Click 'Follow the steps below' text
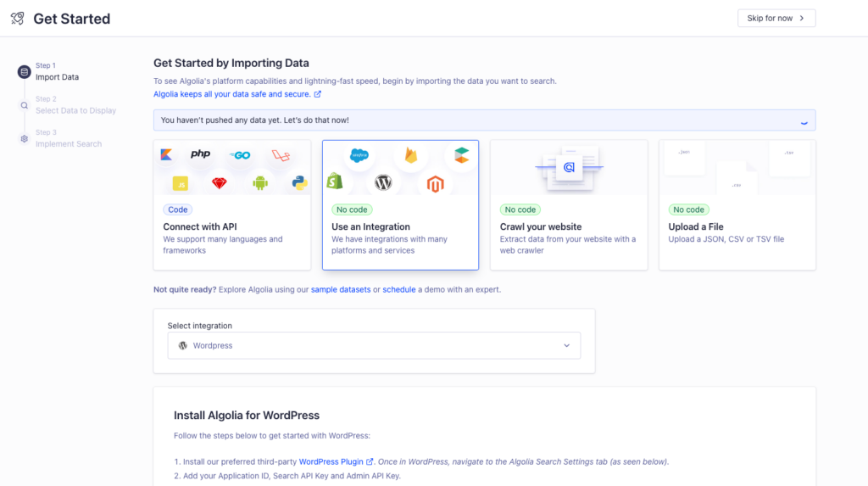This screenshot has width=868, height=486. (272, 436)
